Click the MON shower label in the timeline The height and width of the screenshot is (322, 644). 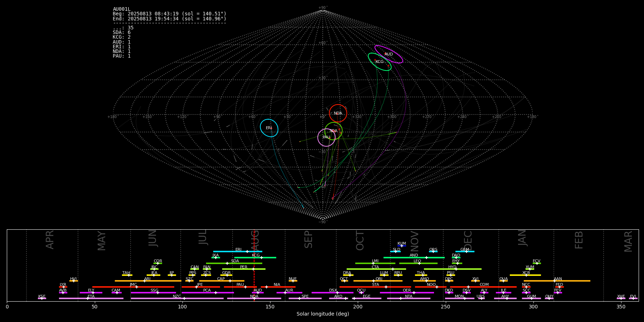(459, 297)
